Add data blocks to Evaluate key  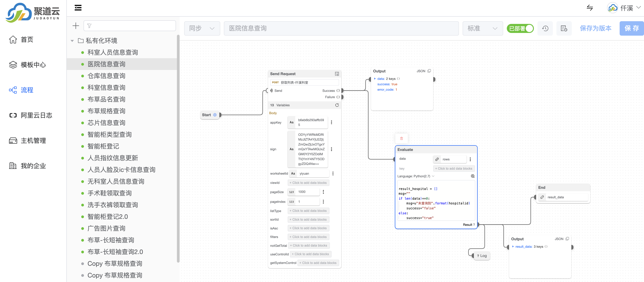[x=454, y=169]
